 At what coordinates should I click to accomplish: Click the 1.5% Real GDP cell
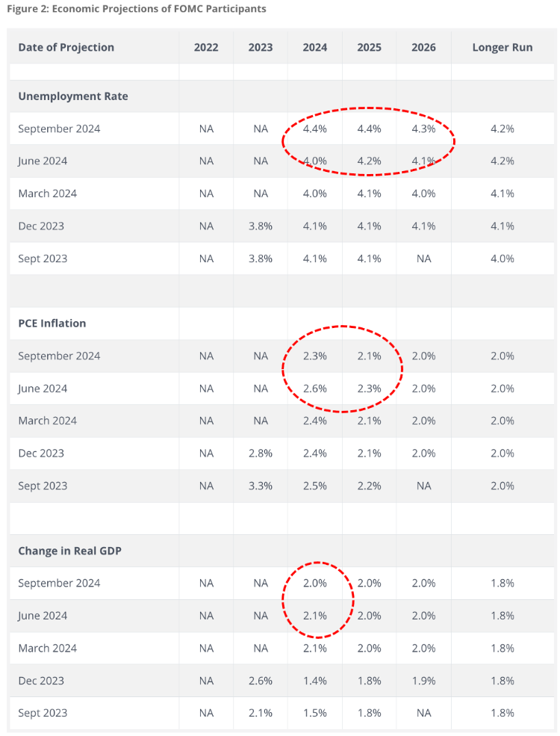coord(315,713)
